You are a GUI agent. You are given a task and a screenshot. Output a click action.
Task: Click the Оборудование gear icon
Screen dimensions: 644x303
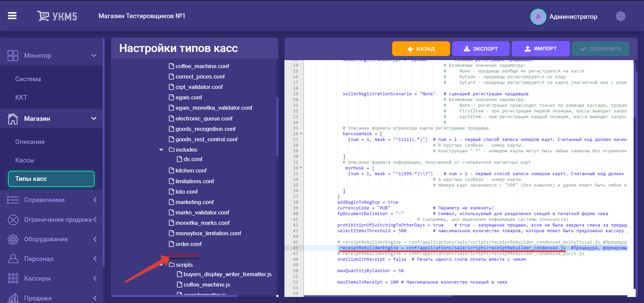[13, 239]
